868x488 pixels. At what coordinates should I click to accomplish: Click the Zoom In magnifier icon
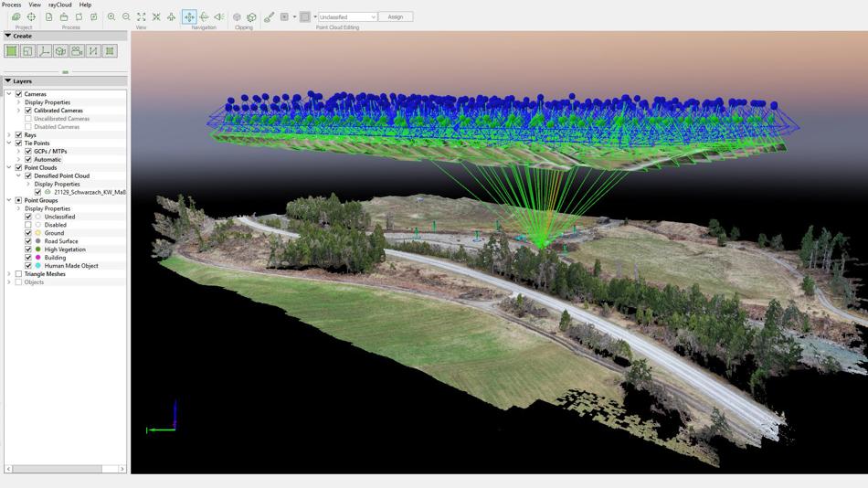click(111, 16)
